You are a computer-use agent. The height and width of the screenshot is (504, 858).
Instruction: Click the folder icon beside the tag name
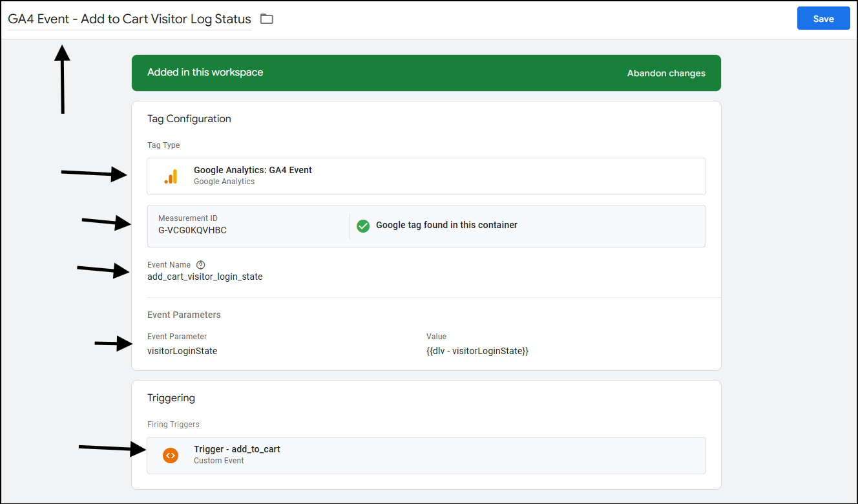point(267,19)
